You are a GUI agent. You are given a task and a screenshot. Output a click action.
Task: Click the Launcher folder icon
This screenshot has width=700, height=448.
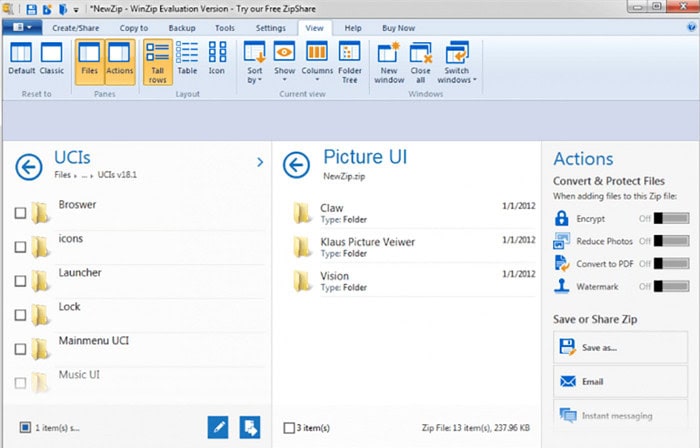point(40,280)
